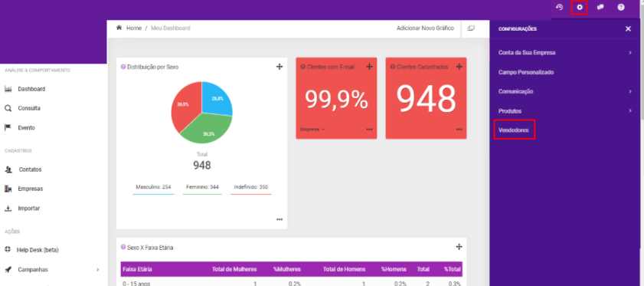The width and height of the screenshot is (644, 286).
Task: Click the Meu Dashboard breadcrumb
Action: (171, 28)
